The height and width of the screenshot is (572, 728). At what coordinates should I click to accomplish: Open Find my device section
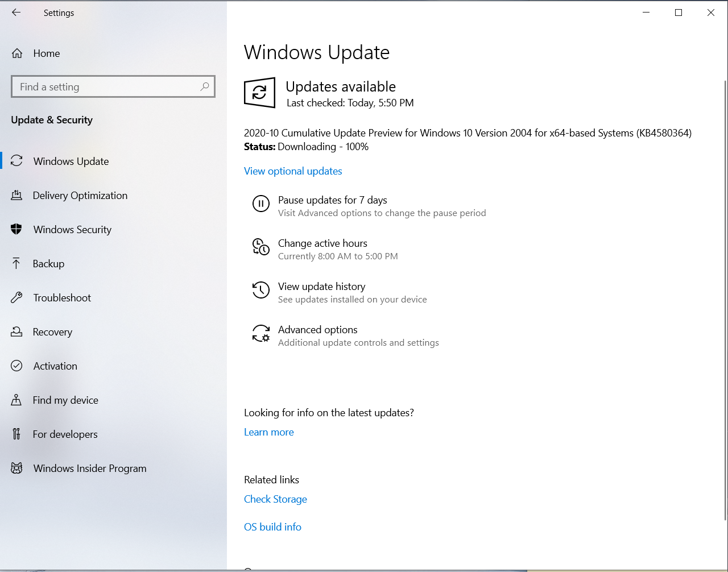tap(65, 400)
